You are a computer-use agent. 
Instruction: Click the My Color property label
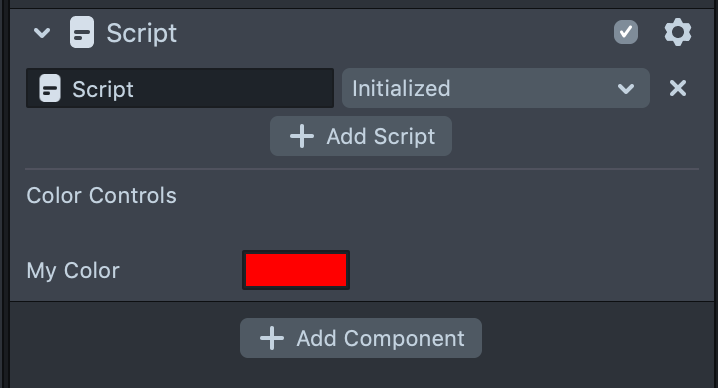pos(73,270)
